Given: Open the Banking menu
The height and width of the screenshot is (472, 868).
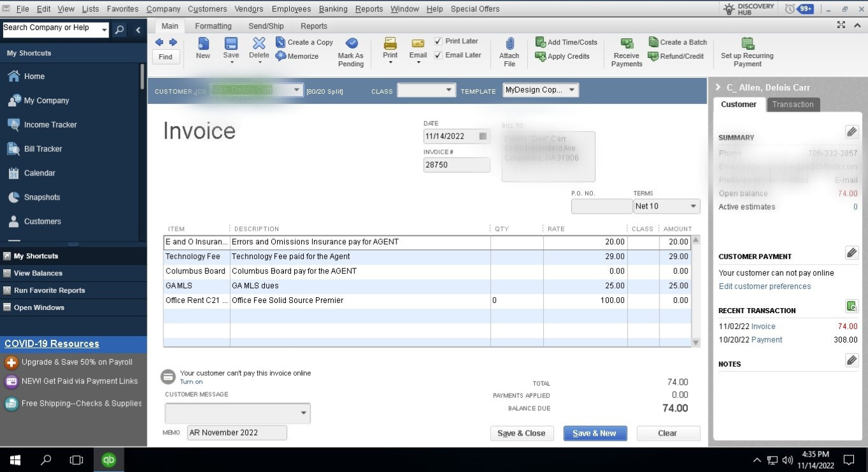Looking at the screenshot, I should click(x=333, y=9).
